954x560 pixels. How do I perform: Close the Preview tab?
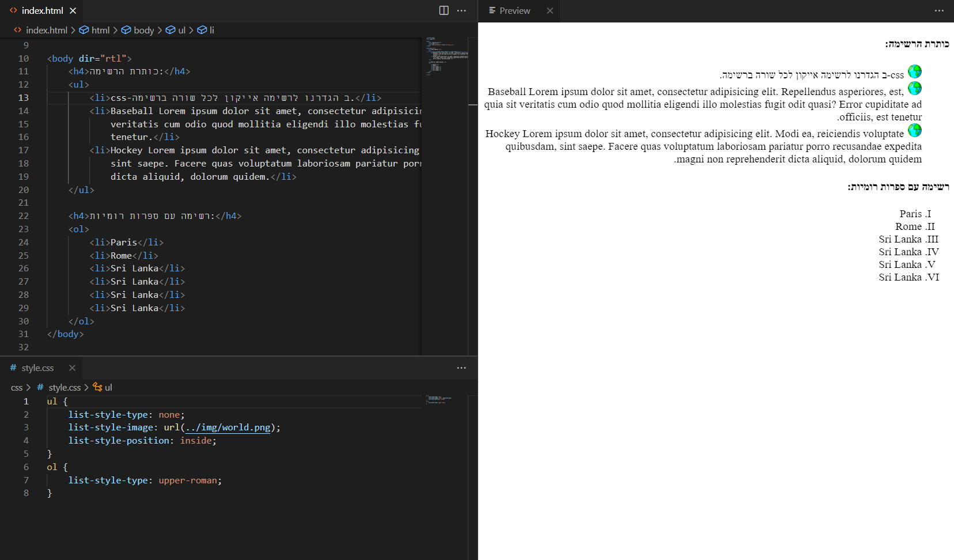(550, 10)
